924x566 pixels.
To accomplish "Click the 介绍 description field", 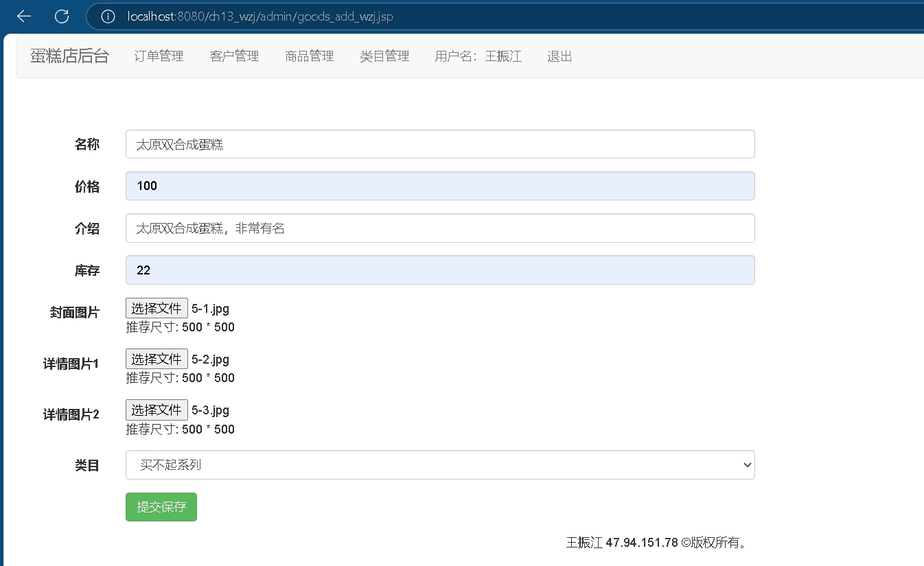I will pyautogui.click(x=439, y=228).
